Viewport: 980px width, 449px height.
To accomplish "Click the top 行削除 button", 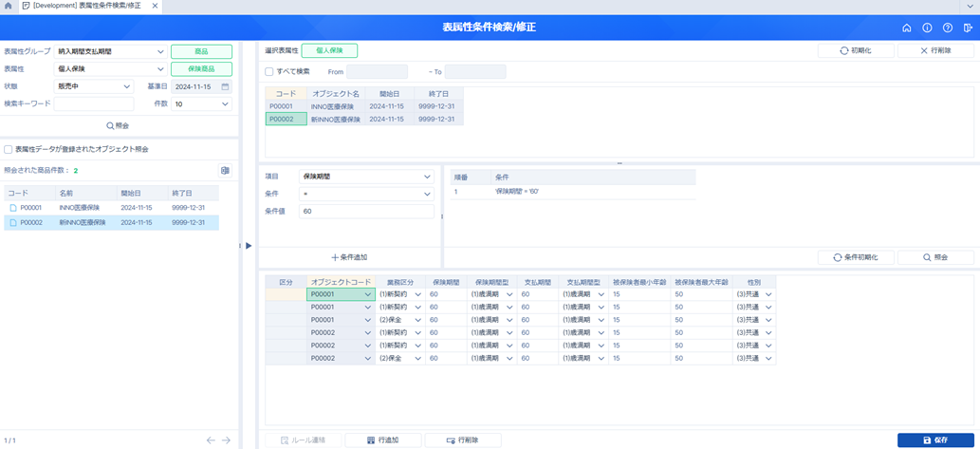I will [x=935, y=50].
